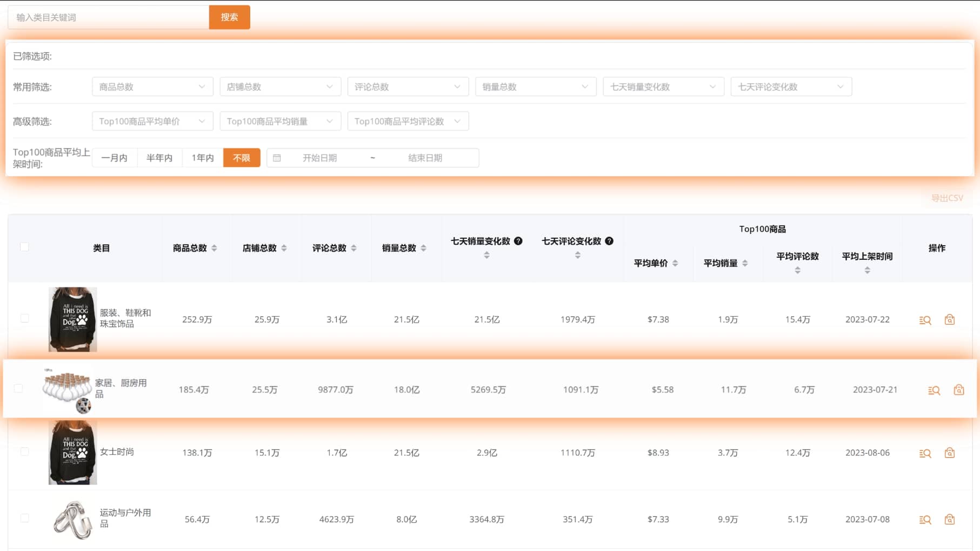Click the bag icon on the 运动与户外用品 row

tap(949, 519)
